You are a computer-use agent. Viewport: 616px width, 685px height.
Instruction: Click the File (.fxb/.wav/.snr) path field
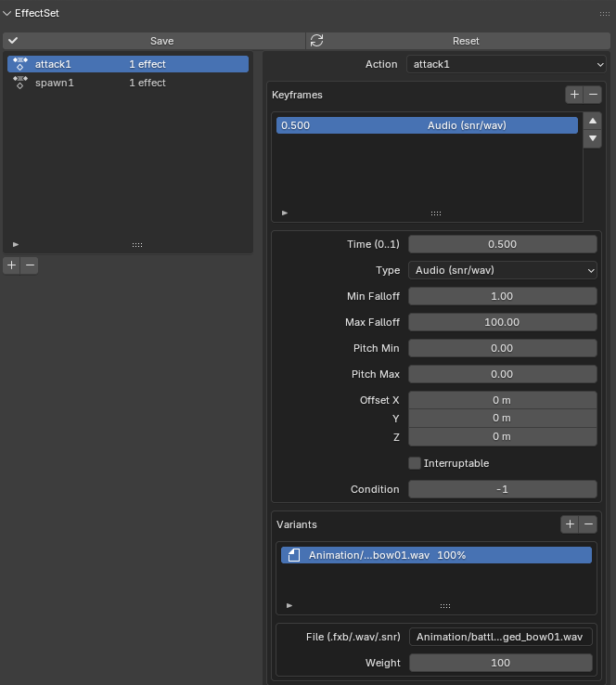coord(500,637)
